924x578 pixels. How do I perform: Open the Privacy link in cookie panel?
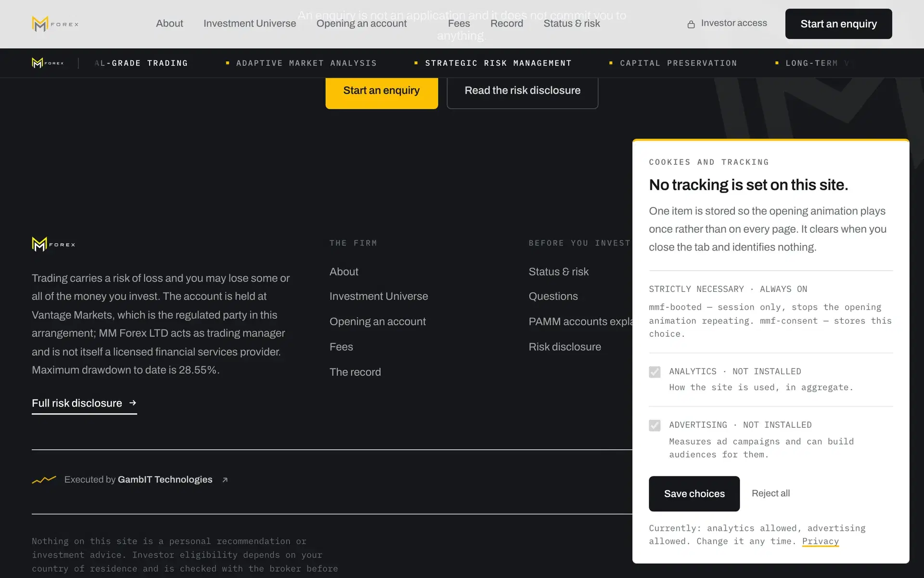coord(820,541)
